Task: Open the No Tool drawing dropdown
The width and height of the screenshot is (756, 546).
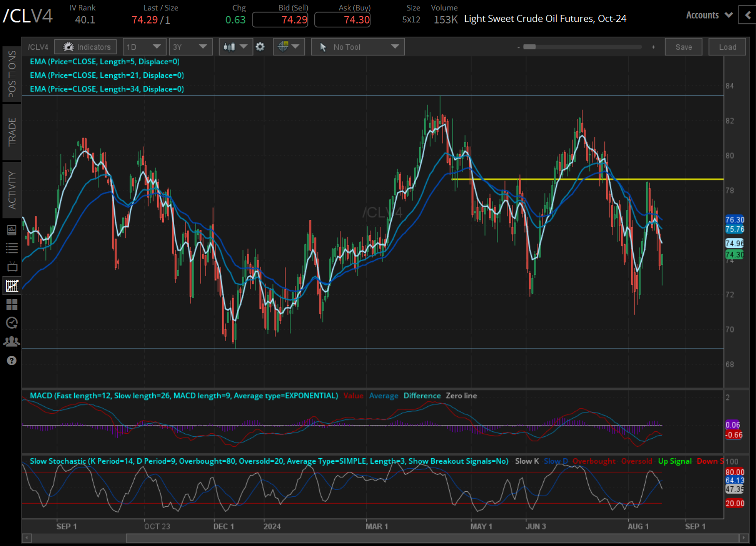Action: tap(357, 46)
